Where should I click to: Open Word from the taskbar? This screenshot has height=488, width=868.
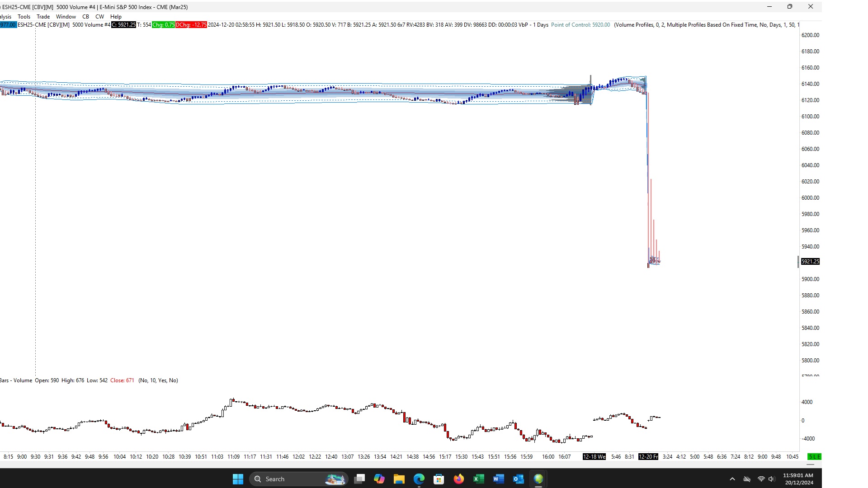(x=498, y=479)
